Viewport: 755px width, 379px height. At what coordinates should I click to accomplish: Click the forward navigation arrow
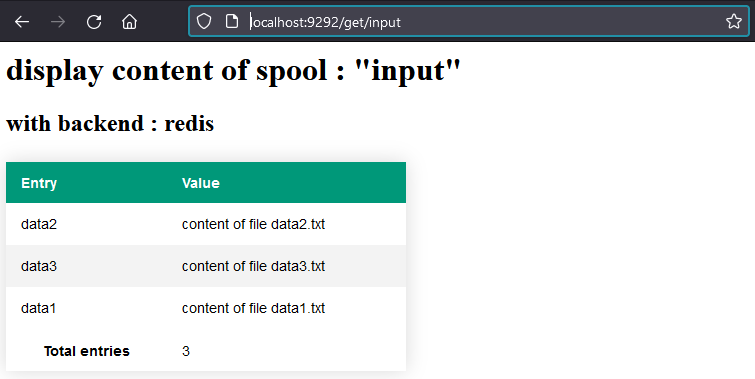(58, 22)
